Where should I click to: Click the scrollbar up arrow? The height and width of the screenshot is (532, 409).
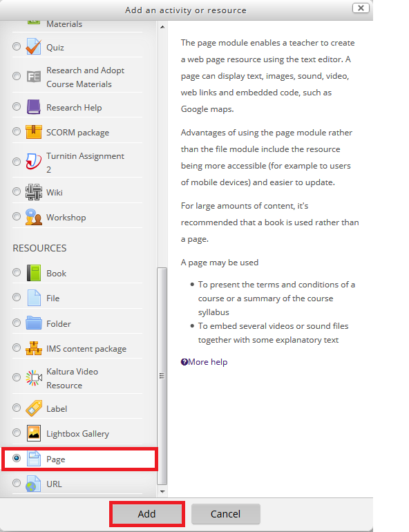(162, 27)
